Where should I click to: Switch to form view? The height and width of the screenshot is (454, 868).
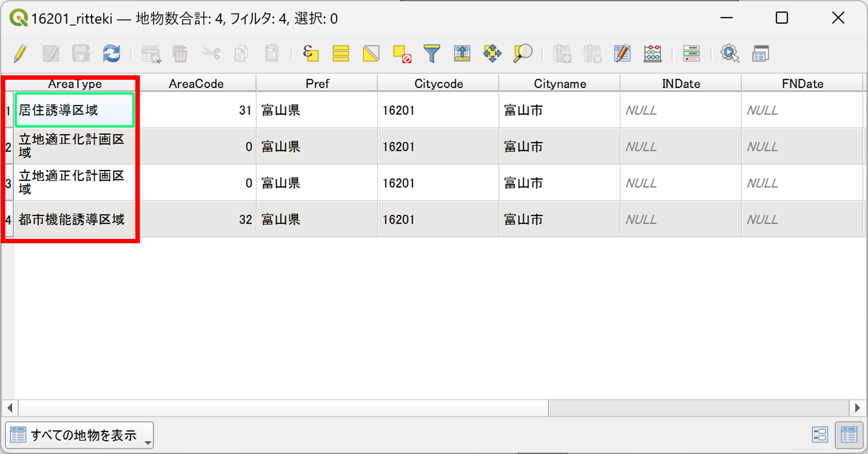point(819,434)
